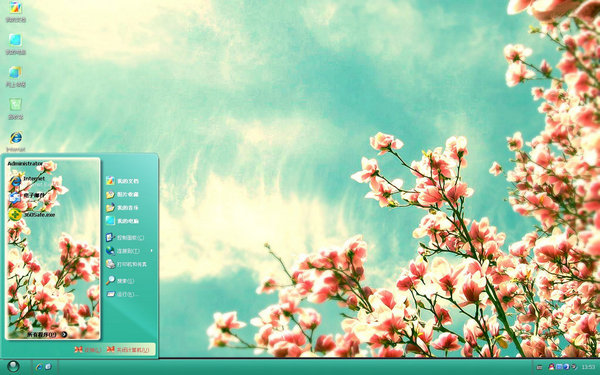This screenshot has width=600, height=375.
Task: Open Internet Explorer desktop icon
Action: click(x=16, y=141)
